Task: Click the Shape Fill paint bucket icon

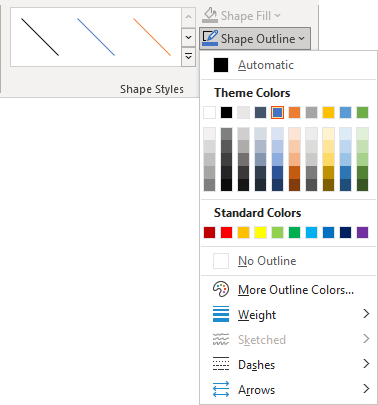Action: [210, 15]
